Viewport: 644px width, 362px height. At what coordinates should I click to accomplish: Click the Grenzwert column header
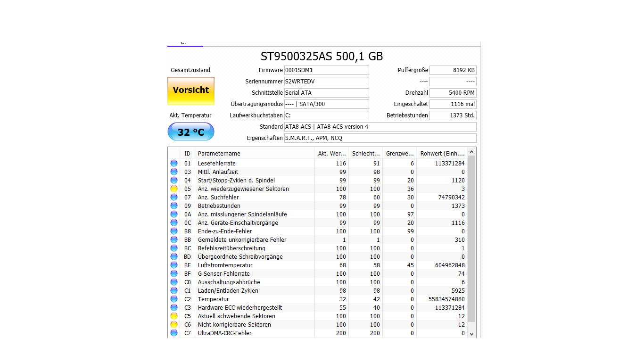400,154
